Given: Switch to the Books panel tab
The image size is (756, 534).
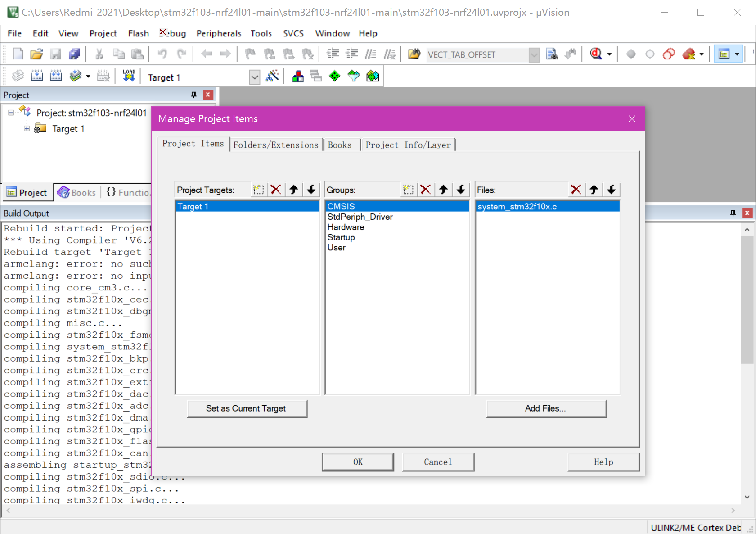Looking at the screenshot, I should [x=77, y=193].
